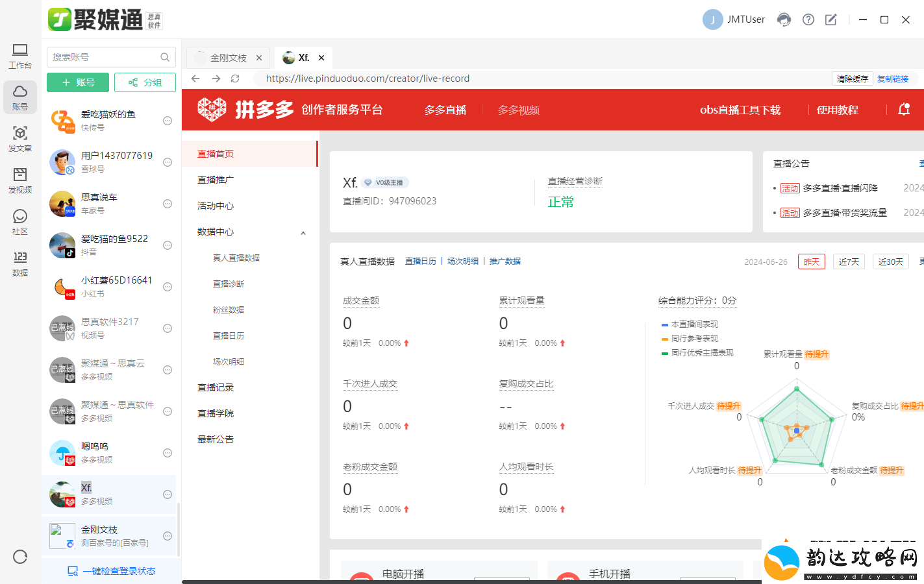Open the 发视频 publish video icon
The height and width of the screenshot is (584, 924).
pos(20,180)
